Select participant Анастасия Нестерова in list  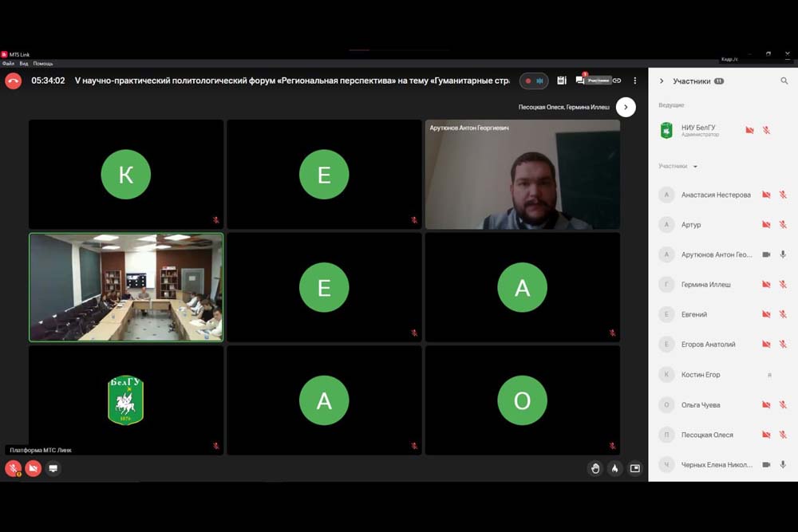click(x=715, y=195)
